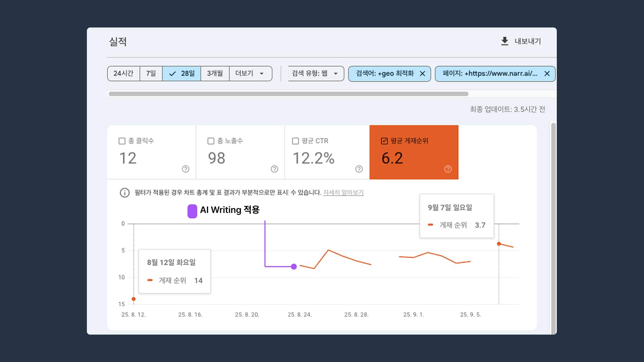Select the 7일 date range tab
The width and height of the screenshot is (644, 362).
151,73
